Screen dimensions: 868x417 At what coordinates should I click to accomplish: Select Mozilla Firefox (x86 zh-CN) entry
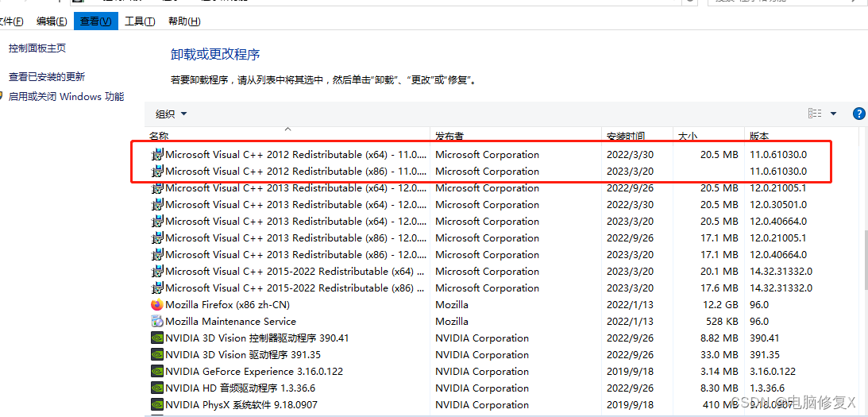[227, 304]
